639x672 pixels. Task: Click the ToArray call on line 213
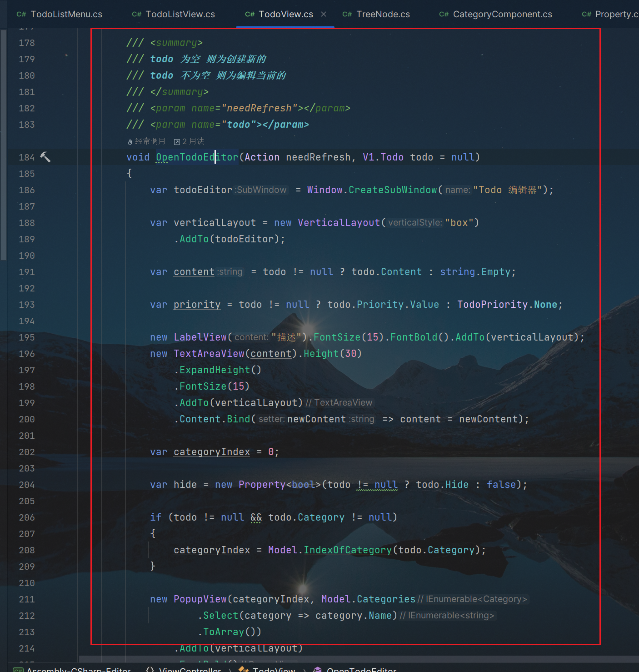point(224,632)
